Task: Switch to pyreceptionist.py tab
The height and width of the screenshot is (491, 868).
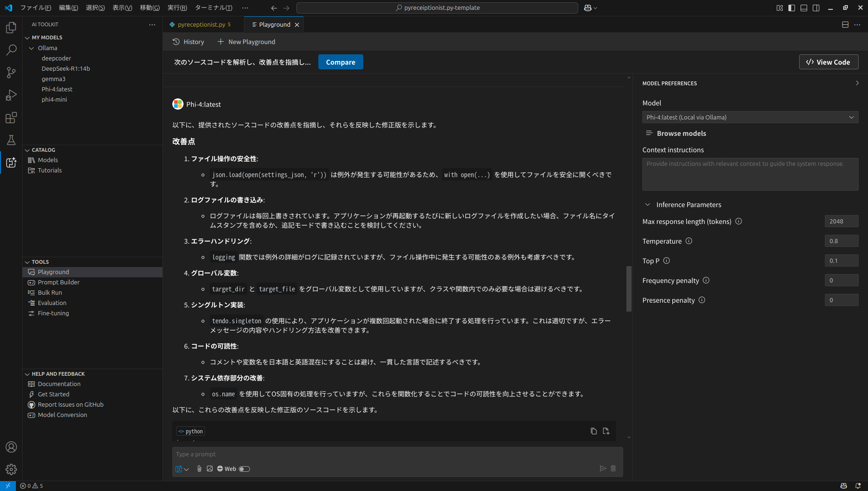Action: [203, 24]
